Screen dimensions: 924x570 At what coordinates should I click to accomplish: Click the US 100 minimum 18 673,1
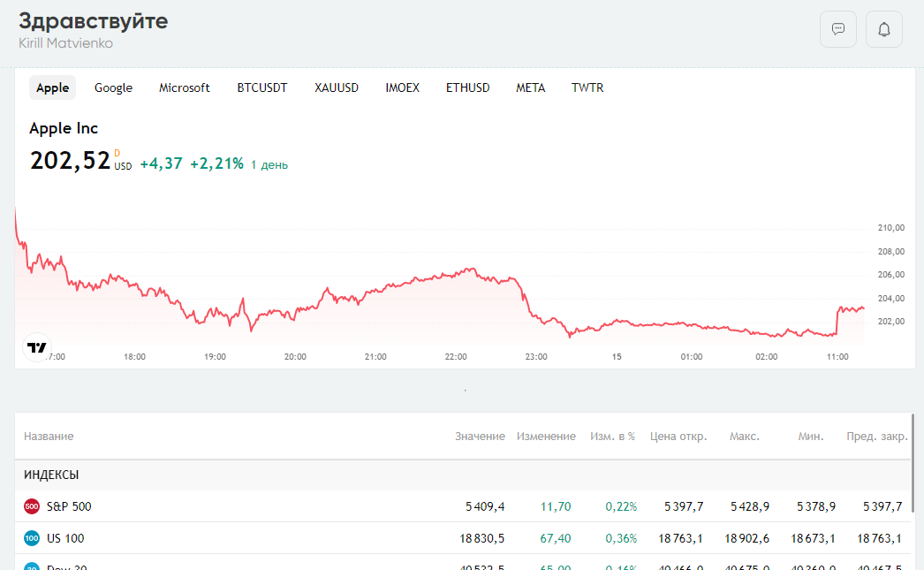[814, 538]
